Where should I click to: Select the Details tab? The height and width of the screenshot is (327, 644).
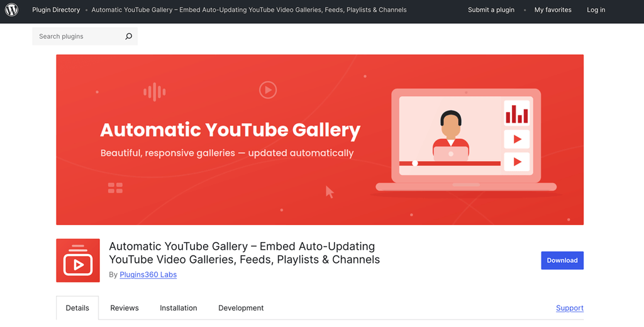[x=77, y=308]
